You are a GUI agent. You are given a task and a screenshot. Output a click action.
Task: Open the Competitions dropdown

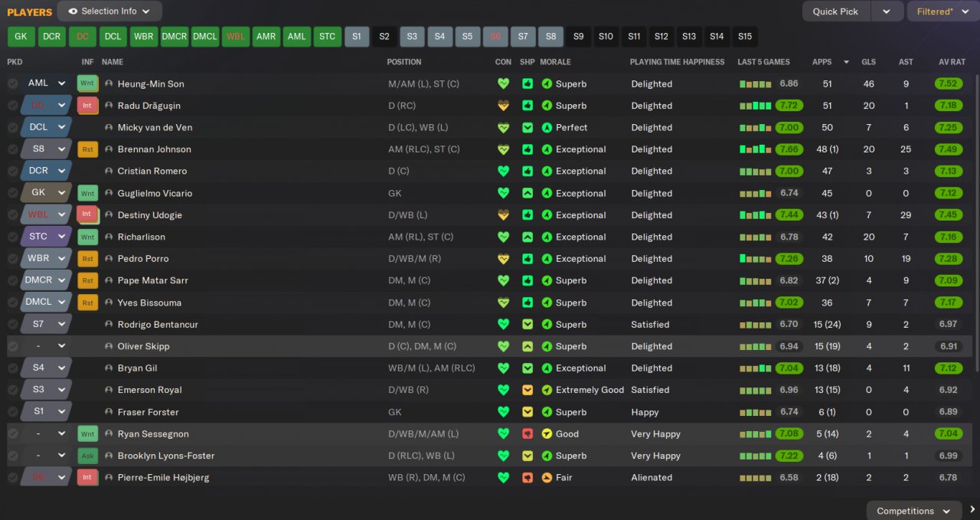tap(914, 511)
